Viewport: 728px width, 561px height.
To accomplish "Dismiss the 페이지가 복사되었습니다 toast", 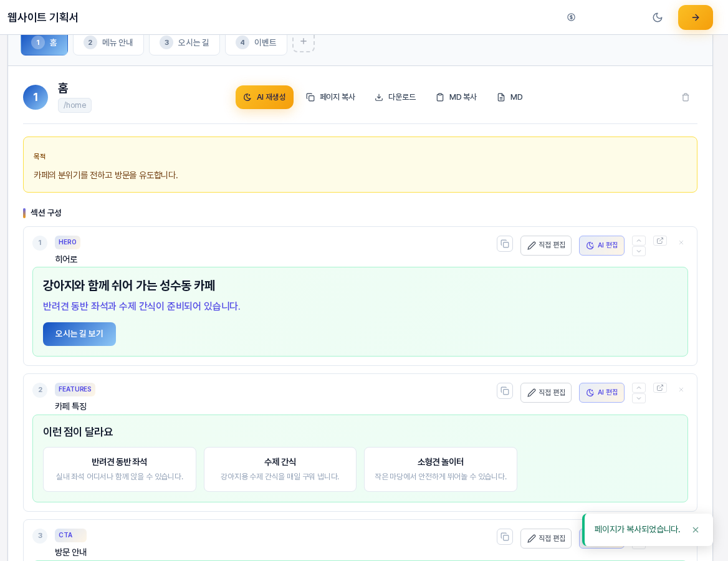I will click(x=695, y=530).
